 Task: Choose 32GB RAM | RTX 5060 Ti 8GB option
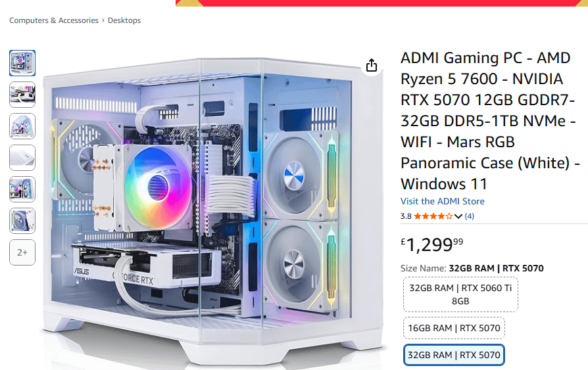point(460,294)
